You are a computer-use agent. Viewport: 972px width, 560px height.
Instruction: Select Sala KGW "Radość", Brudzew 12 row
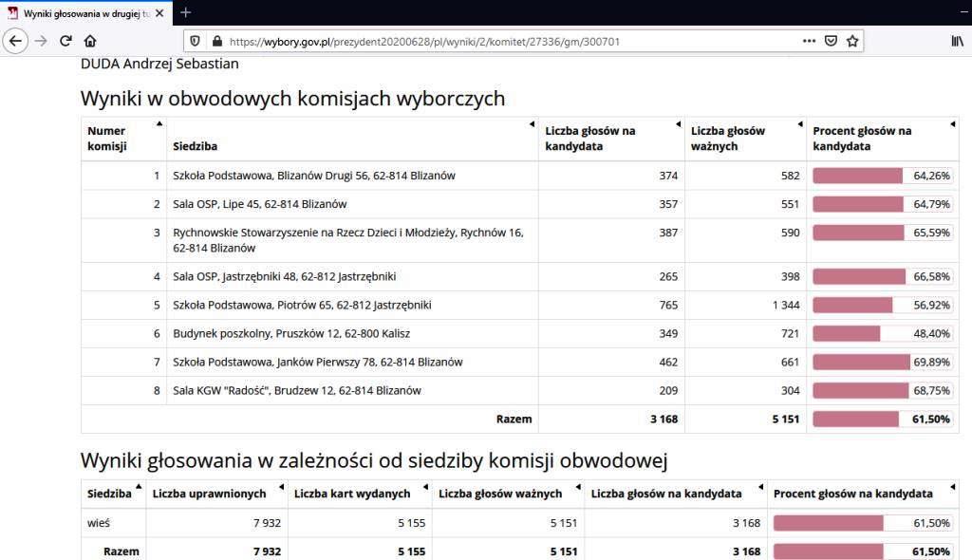point(519,390)
